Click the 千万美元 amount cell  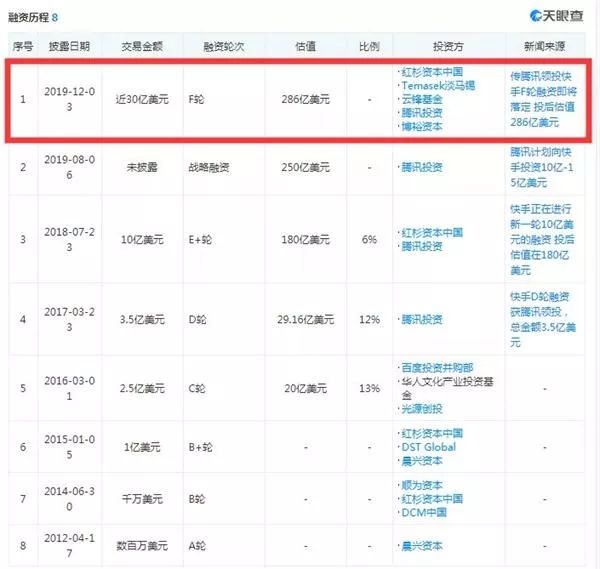click(142, 499)
